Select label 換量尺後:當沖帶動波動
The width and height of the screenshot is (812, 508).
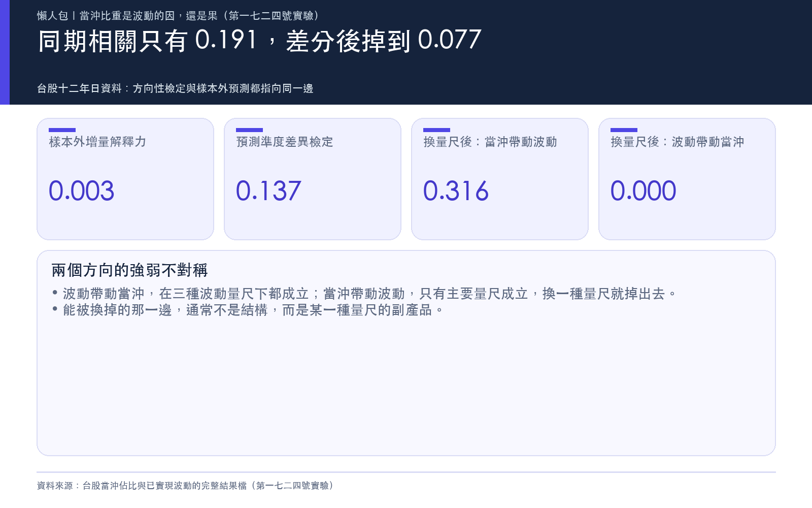tap(490, 142)
